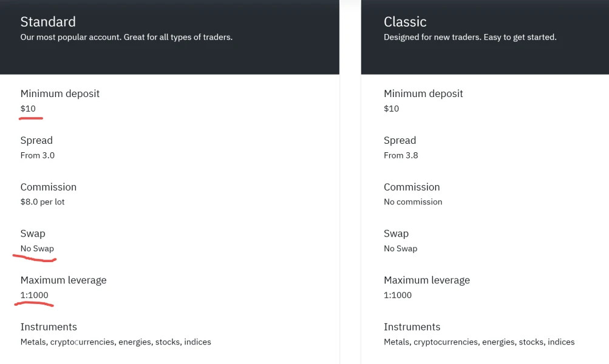Click the "No Swap" value under Classic
Image resolution: width=609 pixels, height=364 pixels.
pos(401,249)
